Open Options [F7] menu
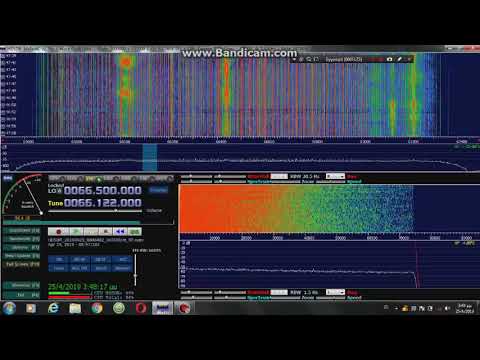Screen dimensions: 480x360 (x=22, y=247)
